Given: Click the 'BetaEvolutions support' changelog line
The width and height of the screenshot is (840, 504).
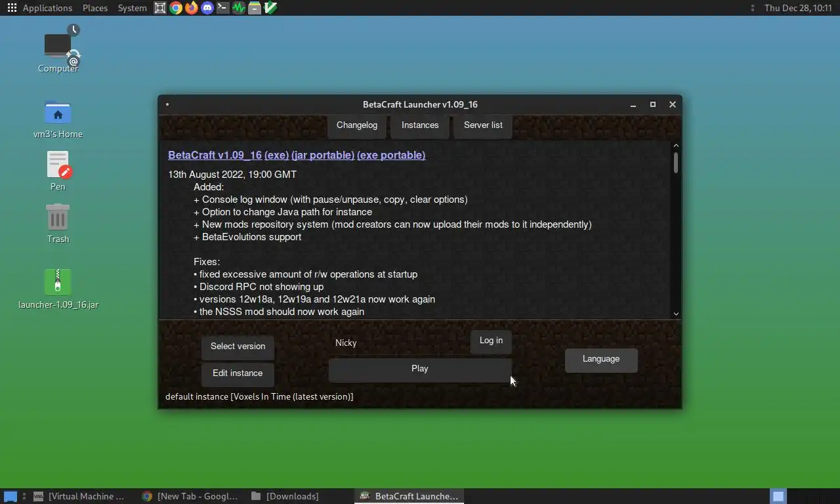Looking at the screenshot, I should 247,237.
